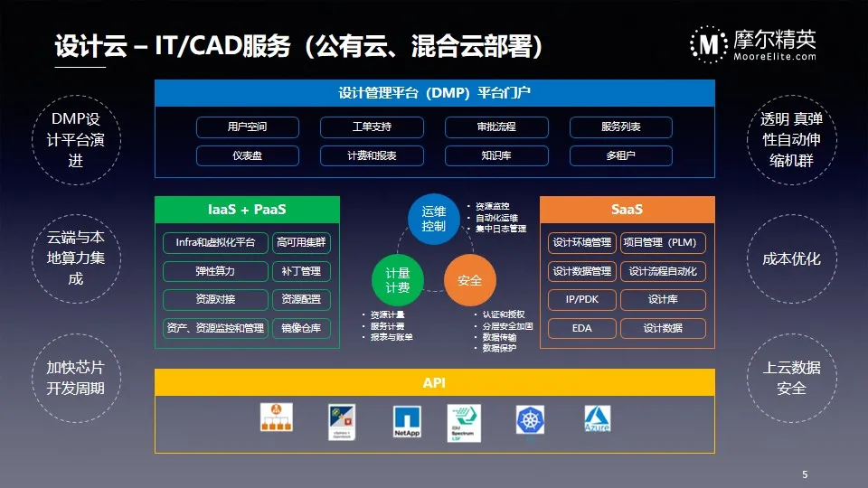The width and height of the screenshot is (868, 488).
Task: Click the 多租户 box
Action: [621, 155]
